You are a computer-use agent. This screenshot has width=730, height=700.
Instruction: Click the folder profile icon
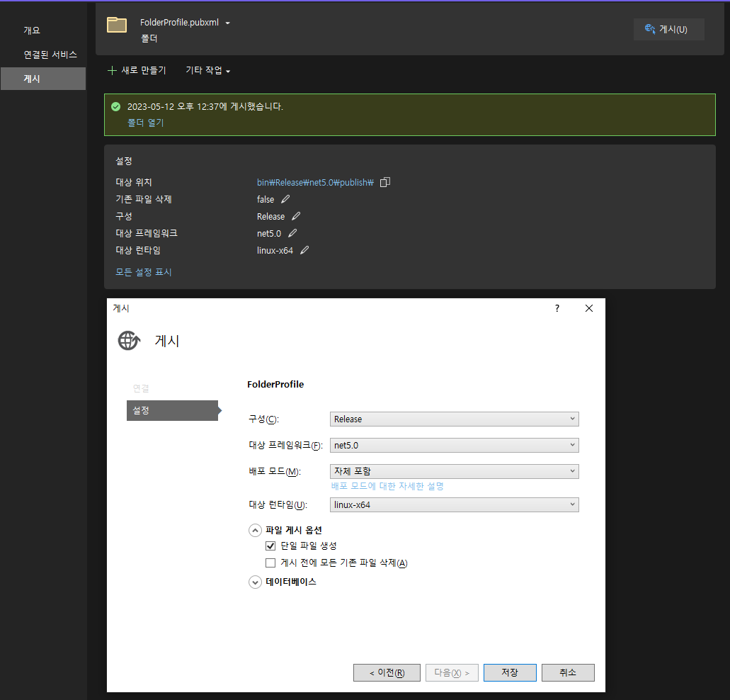pos(116,25)
